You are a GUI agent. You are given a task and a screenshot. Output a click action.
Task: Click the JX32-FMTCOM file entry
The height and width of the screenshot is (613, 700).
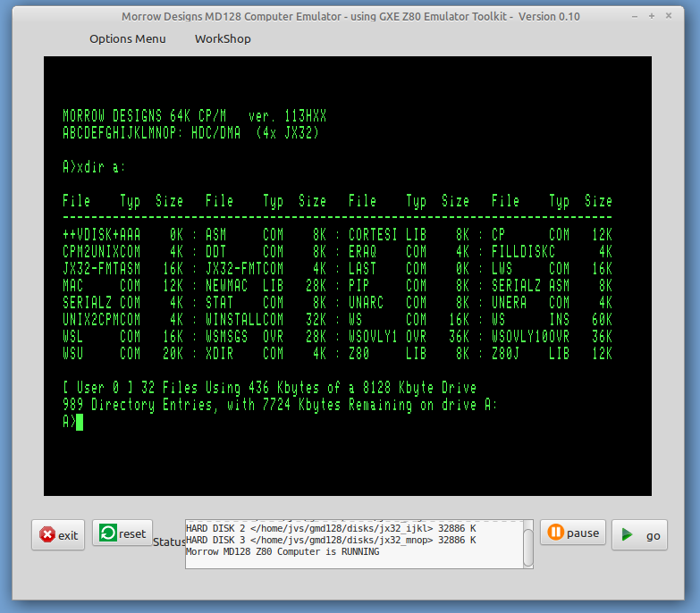click(x=266, y=269)
